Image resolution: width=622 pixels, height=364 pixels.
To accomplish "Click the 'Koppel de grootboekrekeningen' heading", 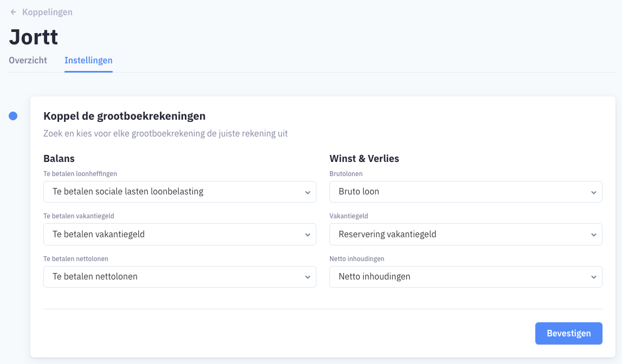I will 125,116.
